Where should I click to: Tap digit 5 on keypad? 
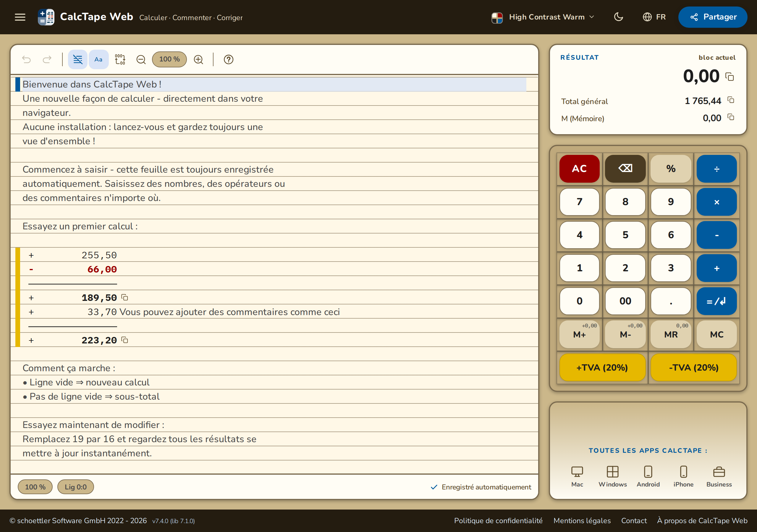[x=625, y=235]
